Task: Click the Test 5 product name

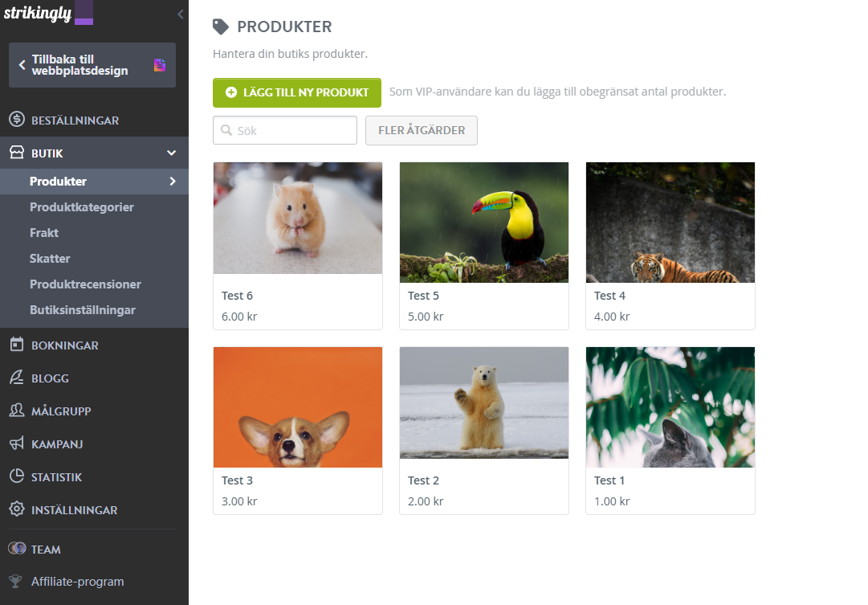Action: (423, 296)
